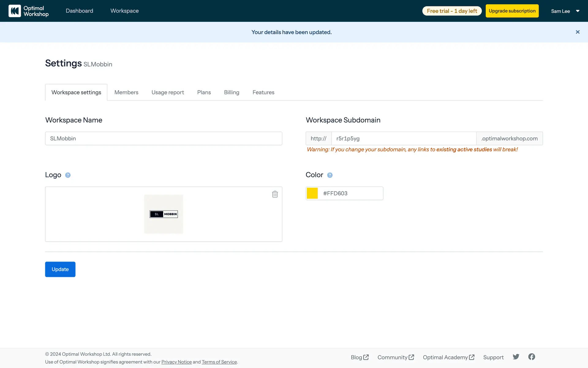Click the SL Mobbin logo thumbnail

tap(164, 214)
